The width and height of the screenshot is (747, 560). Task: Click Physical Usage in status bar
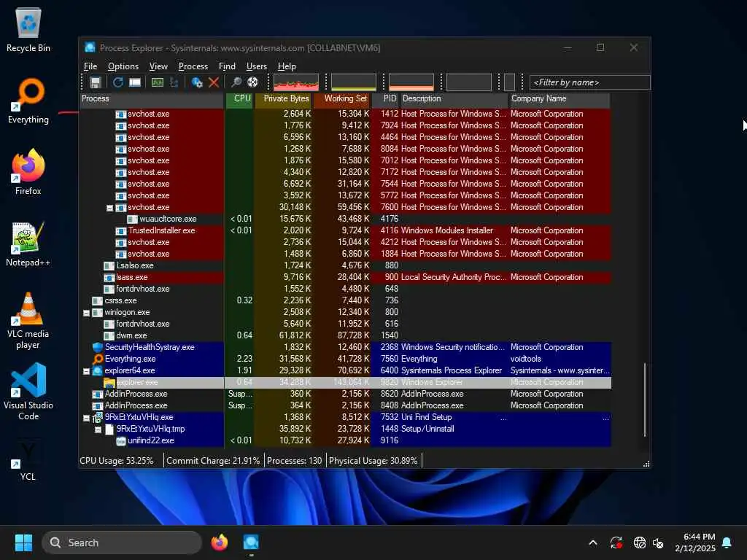[373, 461]
